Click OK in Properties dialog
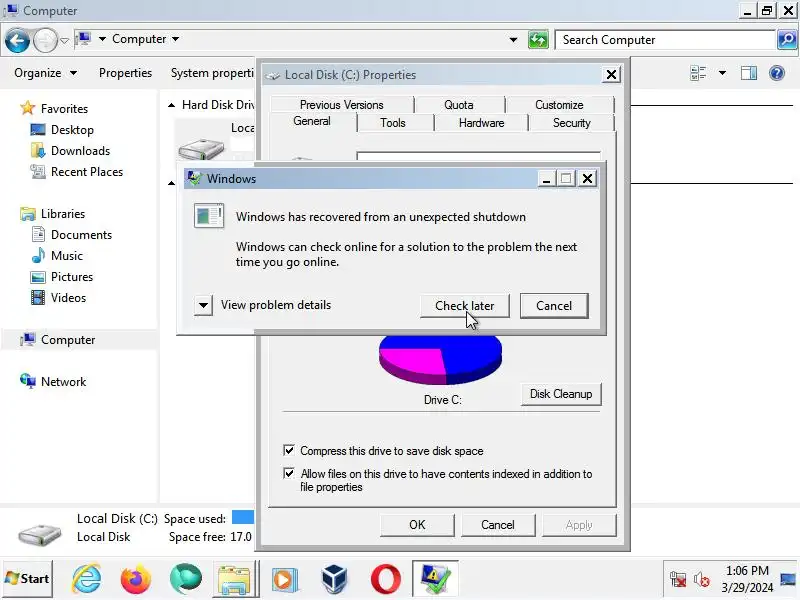The image size is (800, 600). (417, 524)
